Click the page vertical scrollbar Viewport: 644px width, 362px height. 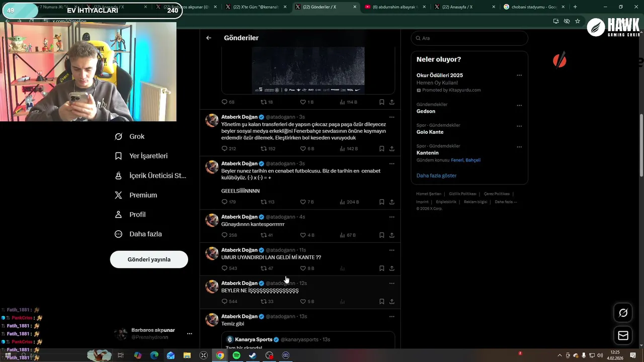(x=641, y=146)
